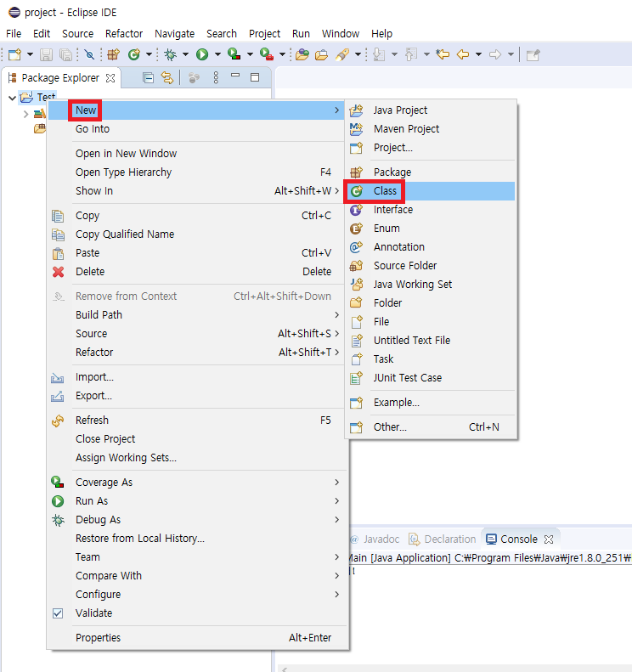
Task: Open the Coverage As submenu
Action: click(198, 483)
